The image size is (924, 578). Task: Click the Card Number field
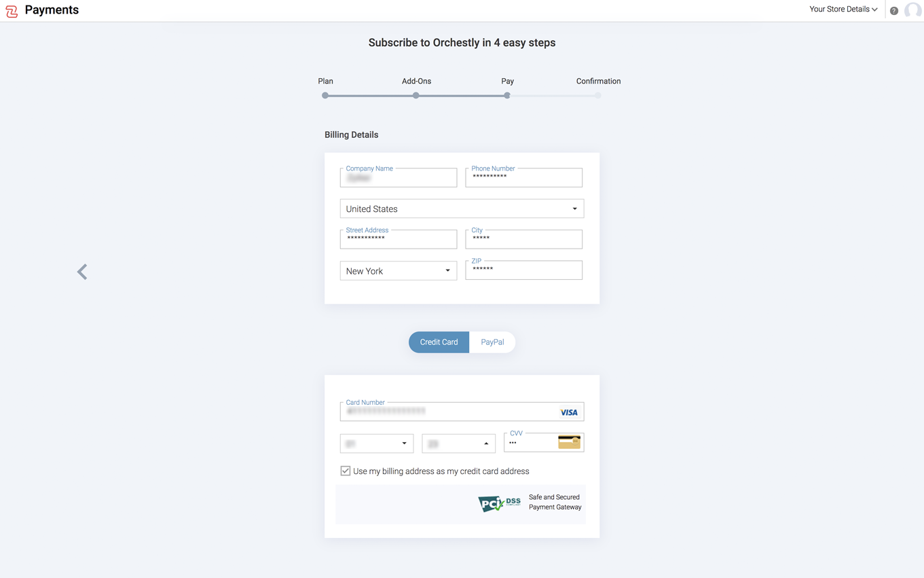point(448,412)
